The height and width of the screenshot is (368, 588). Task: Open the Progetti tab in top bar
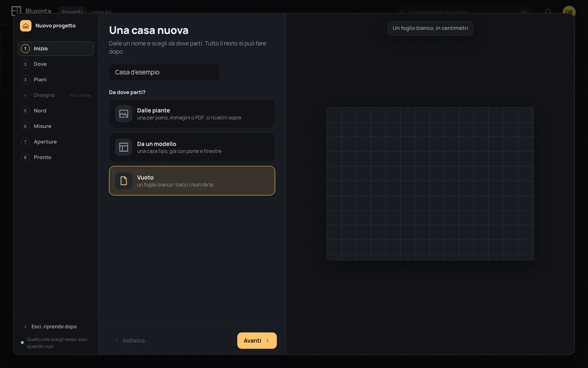coord(72,11)
